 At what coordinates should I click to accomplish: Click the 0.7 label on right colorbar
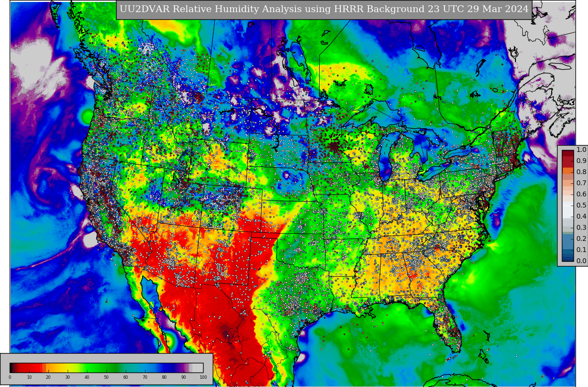(581, 183)
